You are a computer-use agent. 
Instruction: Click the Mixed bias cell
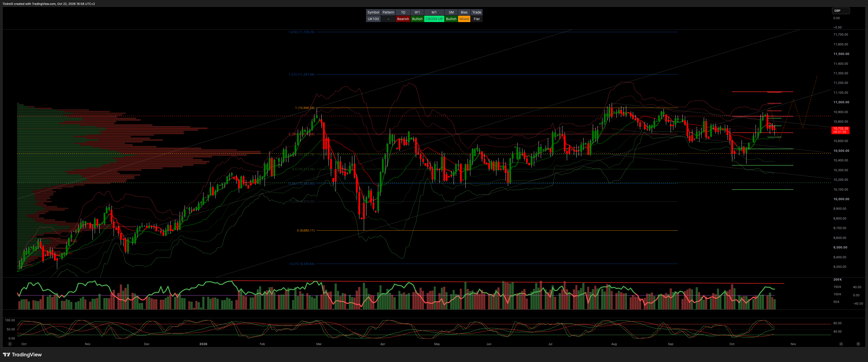(464, 19)
